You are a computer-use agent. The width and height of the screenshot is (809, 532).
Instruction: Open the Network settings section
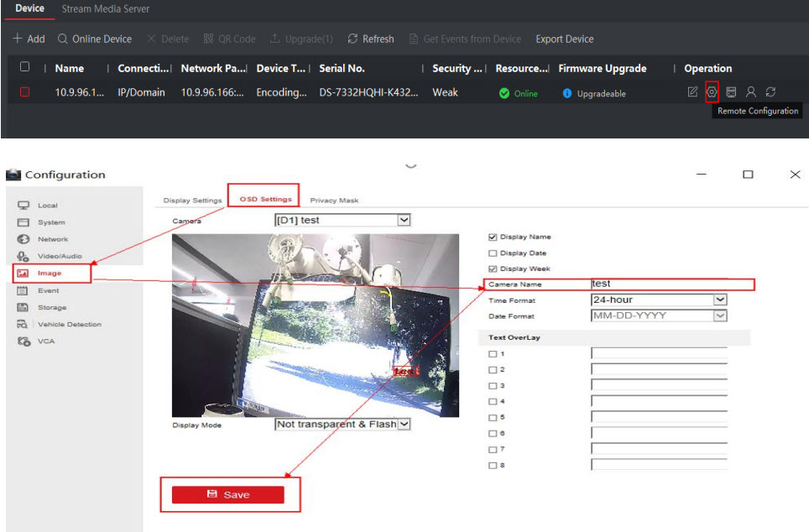pyautogui.click(x=52, y=239)
